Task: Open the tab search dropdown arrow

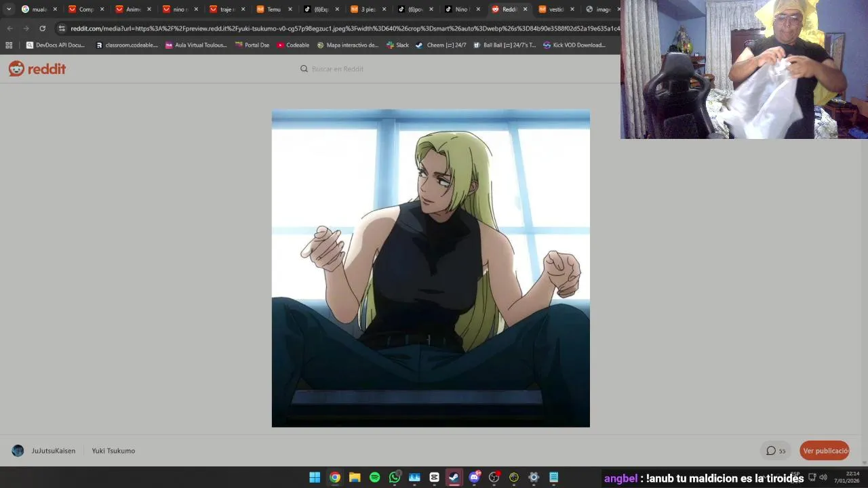Action: [x=8, y=9]
